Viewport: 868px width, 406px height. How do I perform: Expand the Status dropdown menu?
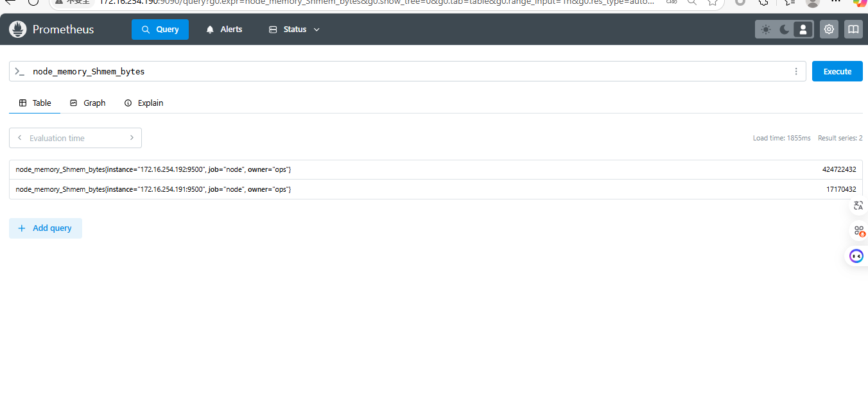point(294,30)
